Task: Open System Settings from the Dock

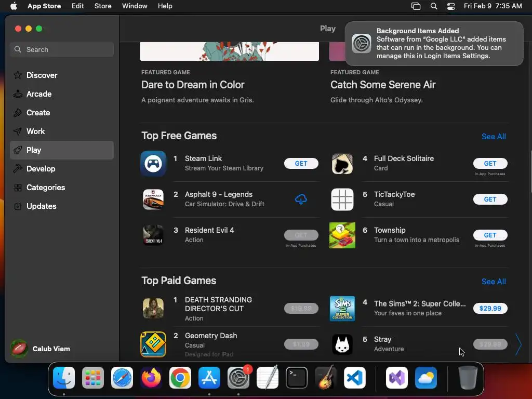Action: [238, 378]
